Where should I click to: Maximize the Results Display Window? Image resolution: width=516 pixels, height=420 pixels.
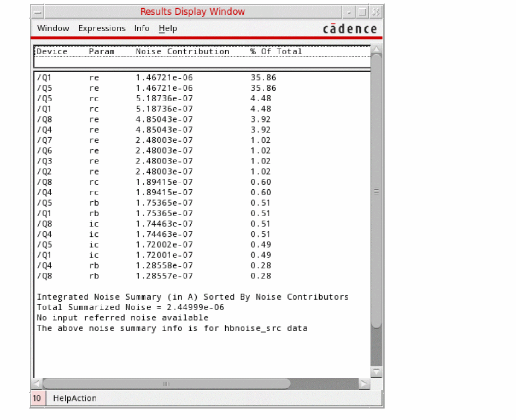click(x=362, y=12)
